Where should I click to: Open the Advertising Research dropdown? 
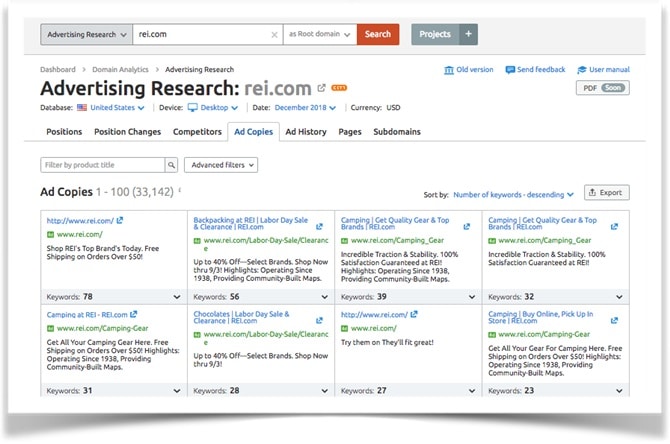(x=86, y=34)
